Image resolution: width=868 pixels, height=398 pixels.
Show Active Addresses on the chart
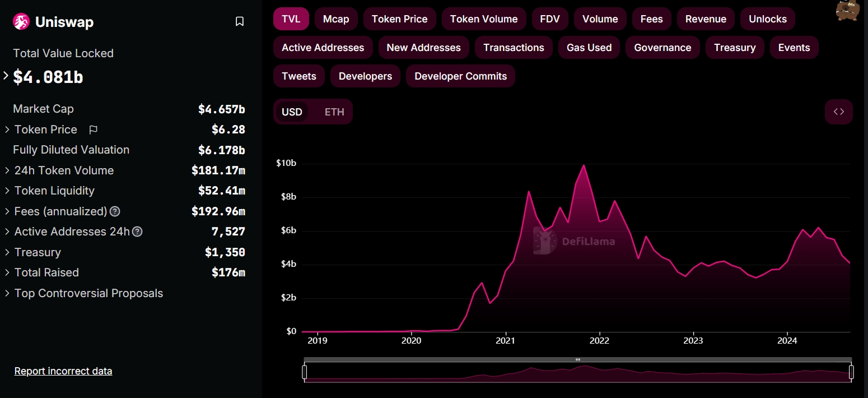coord(323,48)
